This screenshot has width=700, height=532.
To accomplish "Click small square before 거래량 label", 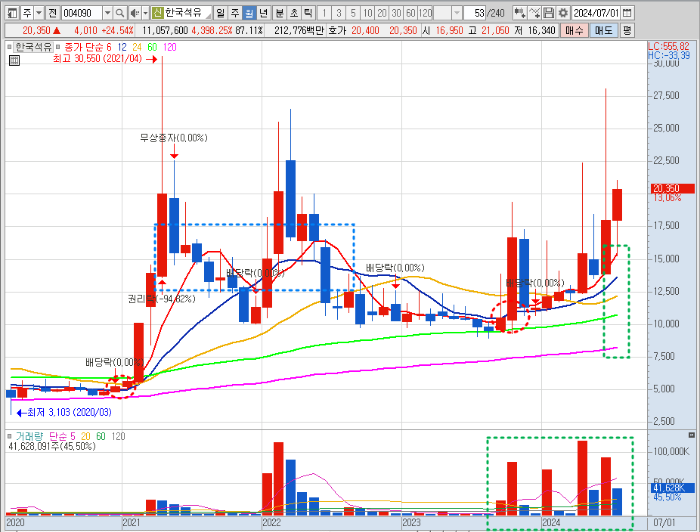I will point(9,436).
